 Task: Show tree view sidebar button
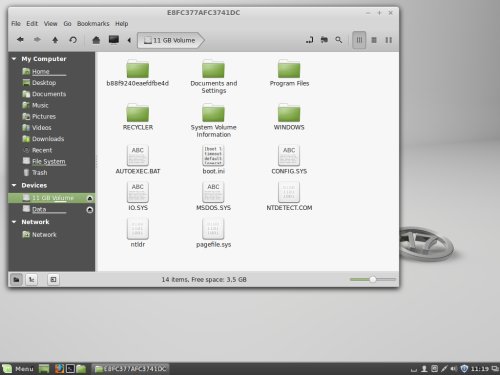32,279
